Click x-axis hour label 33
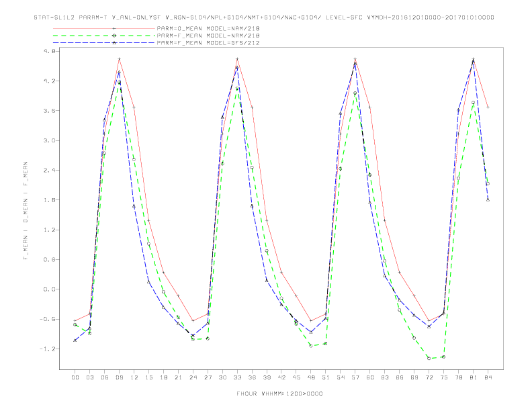 click(237, 377)
